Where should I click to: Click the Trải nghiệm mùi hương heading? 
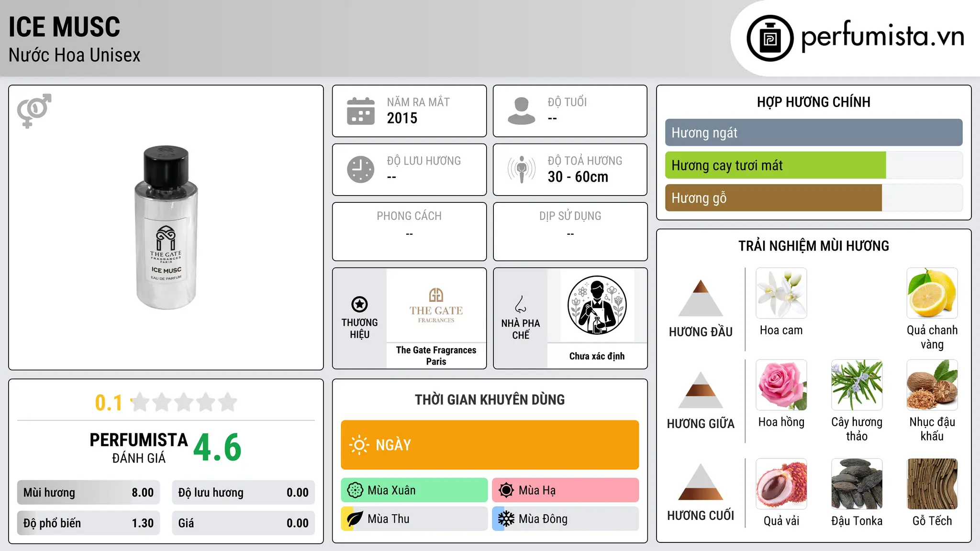(x=813, y=246)
